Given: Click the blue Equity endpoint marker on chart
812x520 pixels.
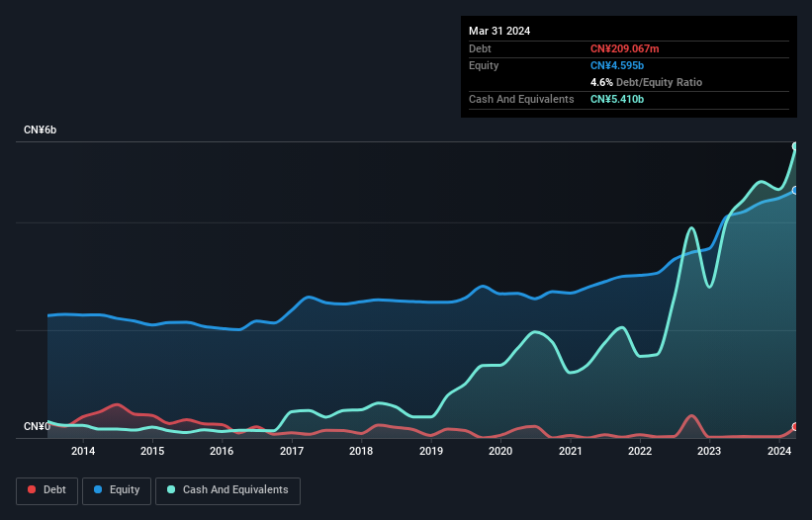Looking at the screenshot, I should 795,190.
